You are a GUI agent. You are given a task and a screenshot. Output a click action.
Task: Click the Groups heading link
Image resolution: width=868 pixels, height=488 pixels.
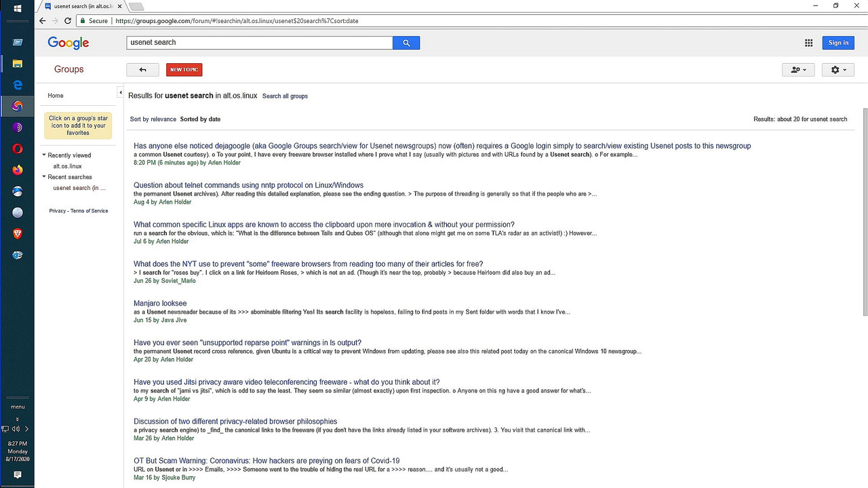click(x=68, y=69)
